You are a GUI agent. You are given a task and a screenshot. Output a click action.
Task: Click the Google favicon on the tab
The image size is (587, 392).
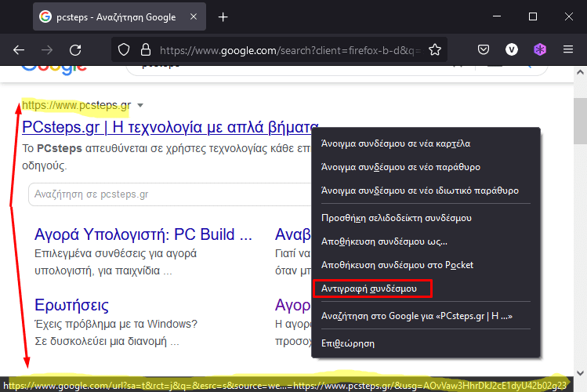[45, 16]
